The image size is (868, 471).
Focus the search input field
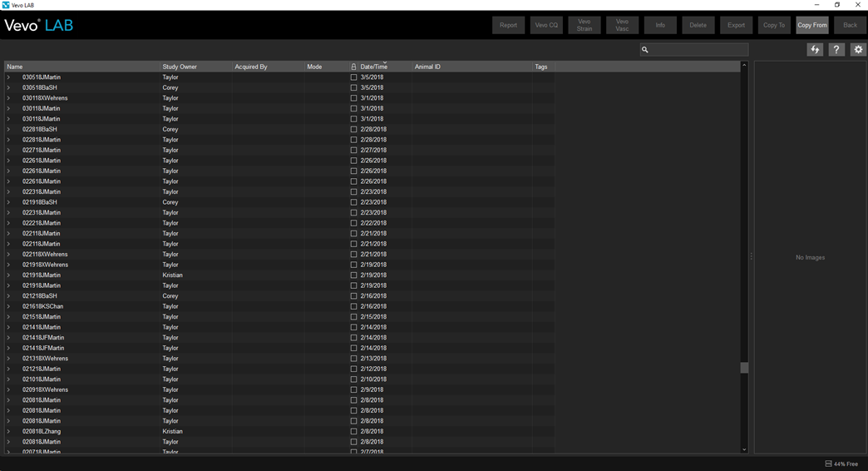(694, 49)
